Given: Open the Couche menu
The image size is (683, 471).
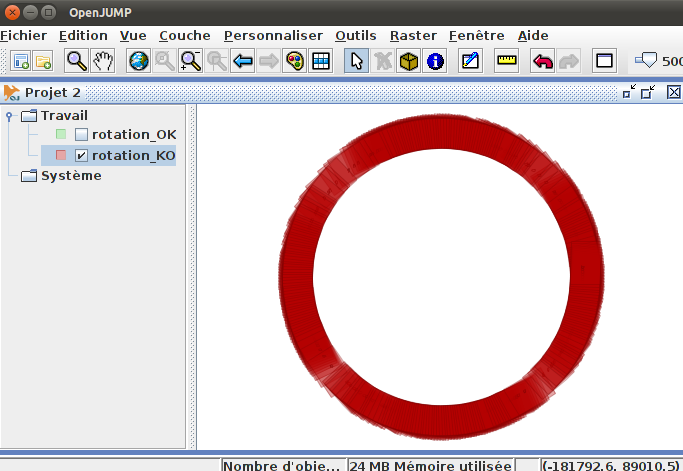Looking at the screenshot, I should click(185, 36).
